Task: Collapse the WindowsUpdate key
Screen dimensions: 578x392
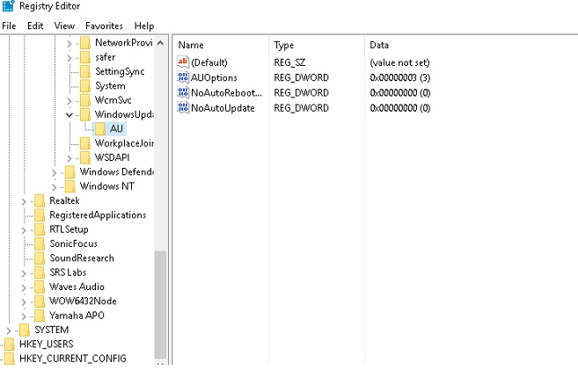Action: click(x=69, y=114)
